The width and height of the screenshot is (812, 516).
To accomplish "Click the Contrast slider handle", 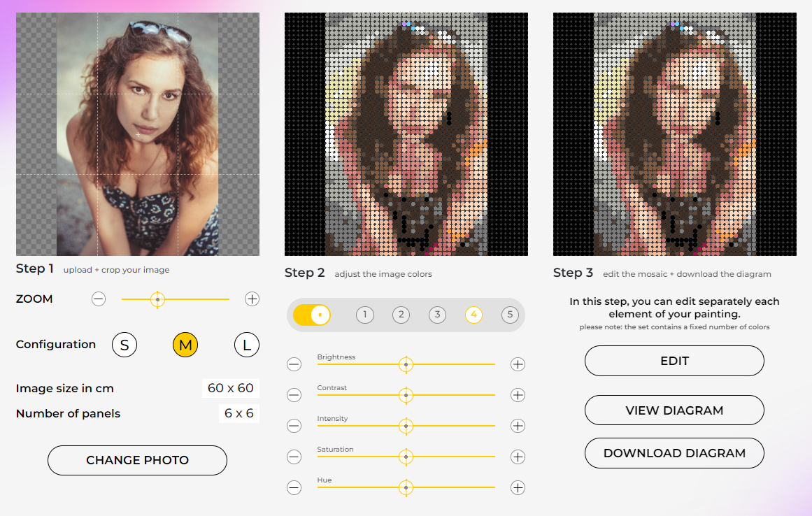I will coord(406,396).
